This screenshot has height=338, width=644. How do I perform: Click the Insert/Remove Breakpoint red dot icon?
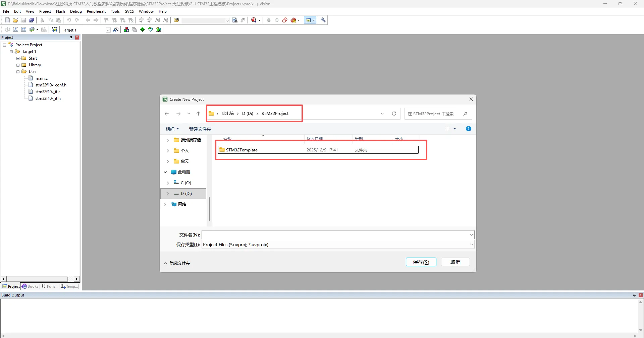[269, 20]
